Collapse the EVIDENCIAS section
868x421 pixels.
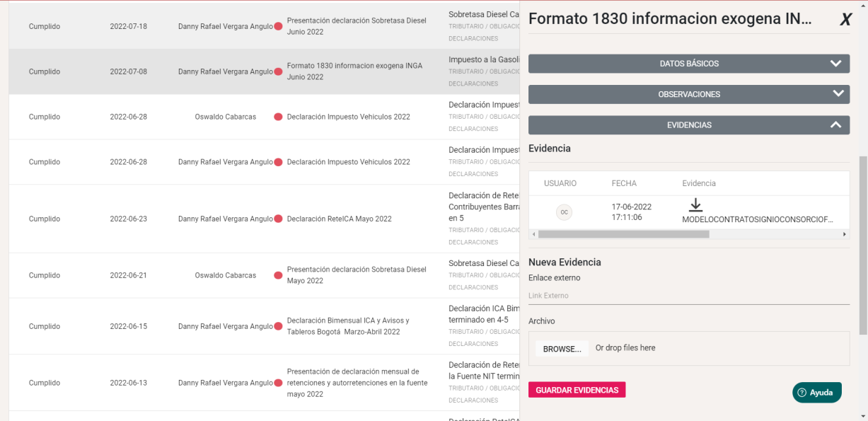(x=689, y=125)
